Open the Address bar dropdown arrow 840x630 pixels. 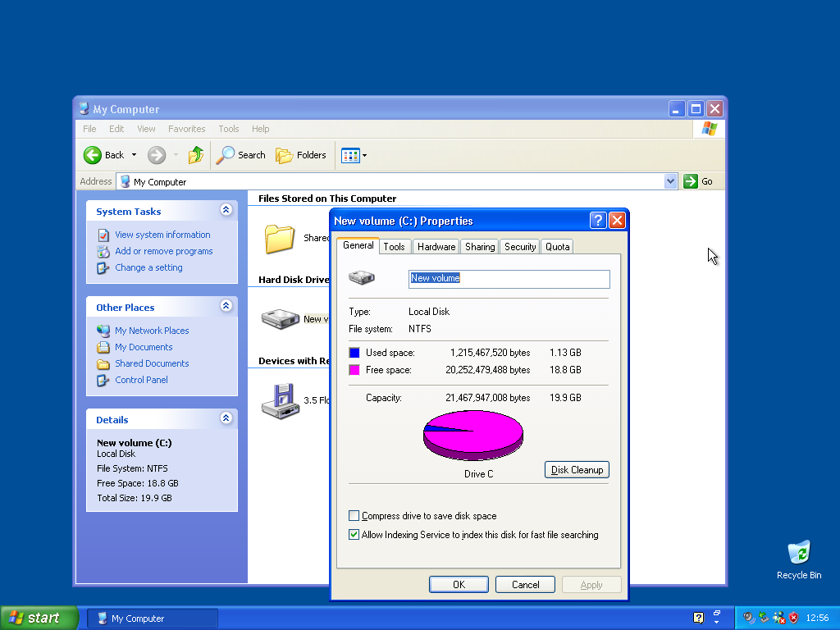point(670,181)
